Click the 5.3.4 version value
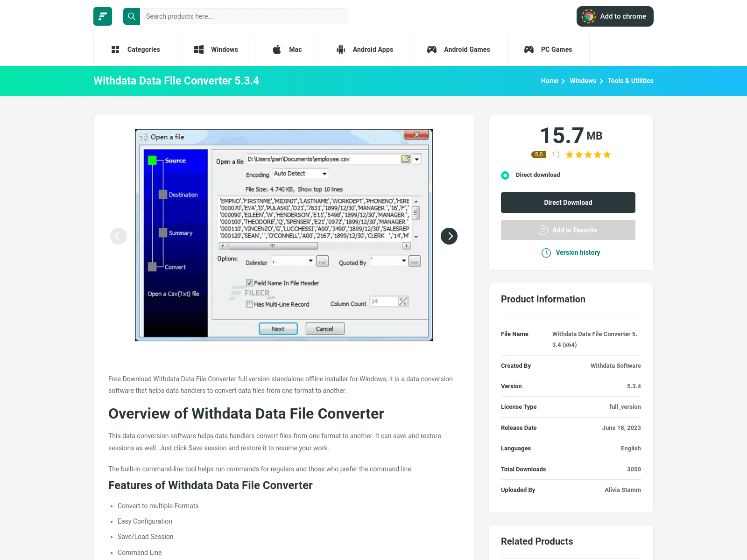The image size is (747, 560). 634,386
